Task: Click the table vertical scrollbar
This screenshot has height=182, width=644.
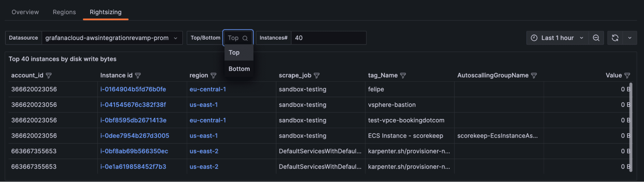Action: click(630, 127)
